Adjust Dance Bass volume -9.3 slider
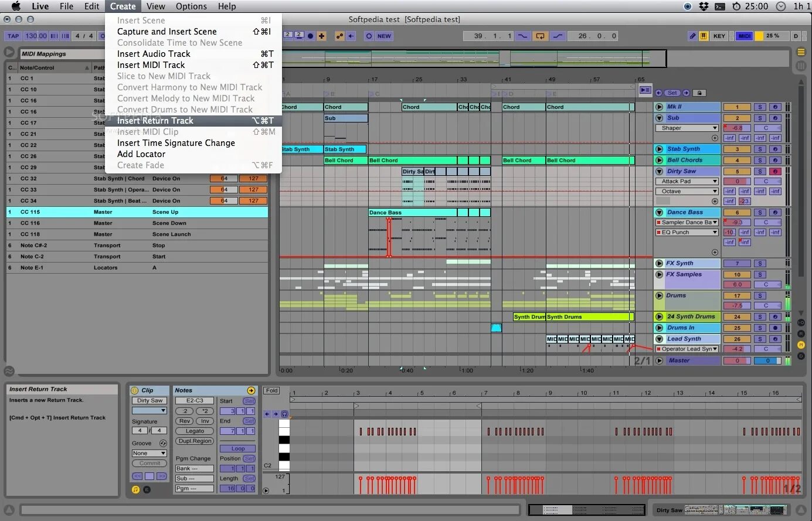Screen dimensions: 812x521 tap(737, 222)
